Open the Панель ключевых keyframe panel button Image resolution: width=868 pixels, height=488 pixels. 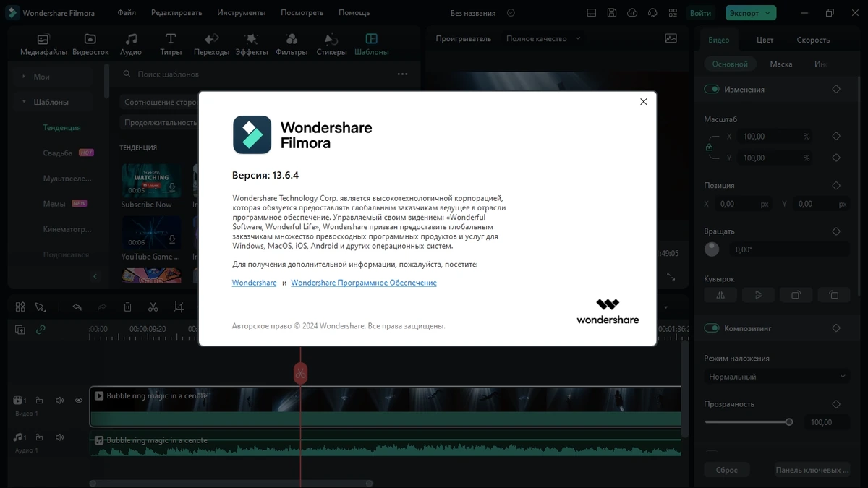[x=812, y=470]
